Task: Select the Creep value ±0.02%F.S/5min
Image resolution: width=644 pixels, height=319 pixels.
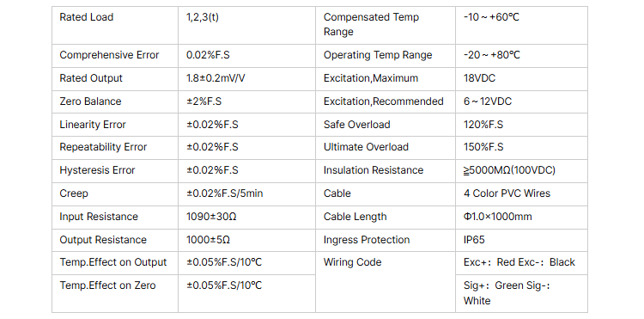Action: click(225, 193)
